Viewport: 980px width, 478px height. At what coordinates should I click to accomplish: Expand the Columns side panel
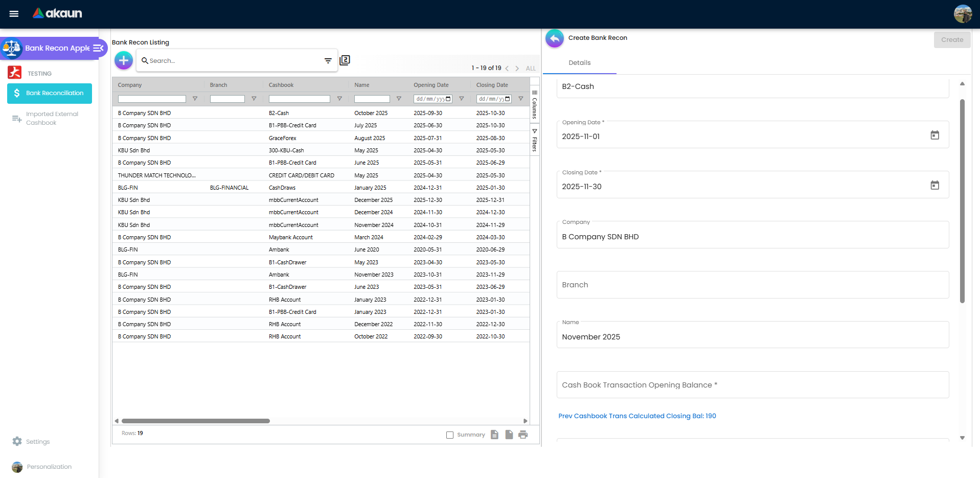point(535,105)
